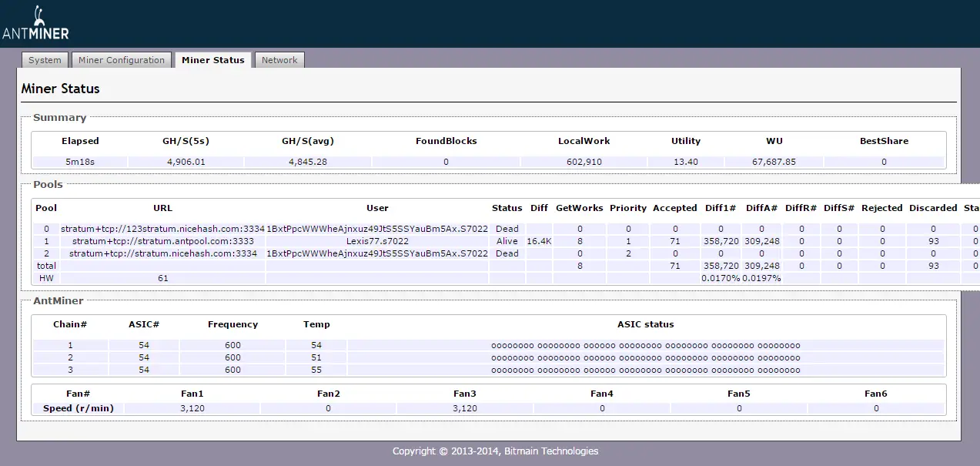980x466 pixels.
Task: Click the "Summary" section label
Action: click(x=59, y=118)
